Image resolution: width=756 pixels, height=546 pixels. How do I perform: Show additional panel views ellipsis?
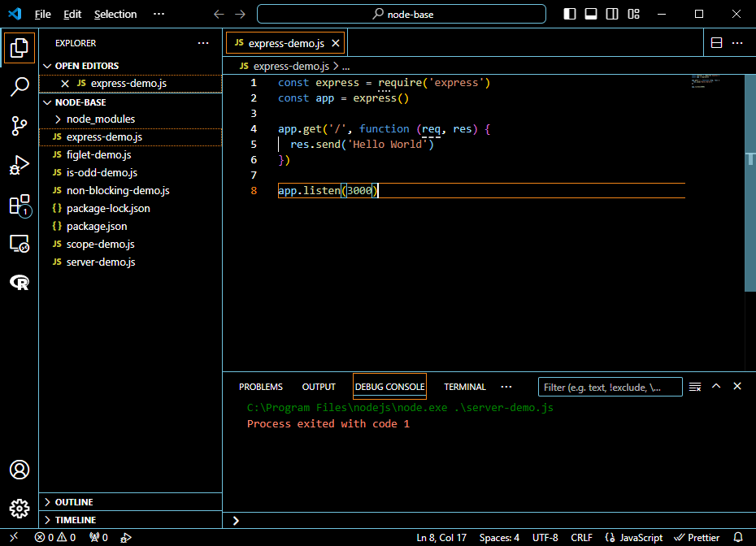(506, 387)
